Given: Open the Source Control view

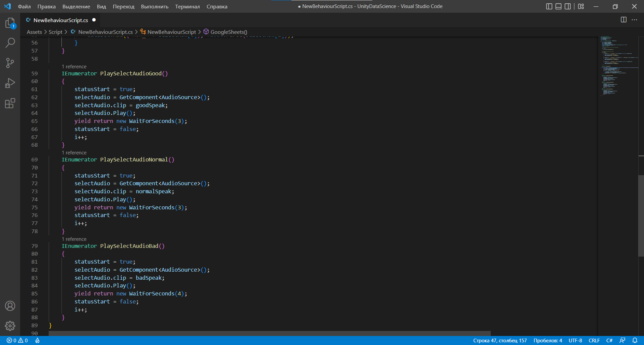Looking at the screenshot, I should pyautogui.click(x=10, y=63).
